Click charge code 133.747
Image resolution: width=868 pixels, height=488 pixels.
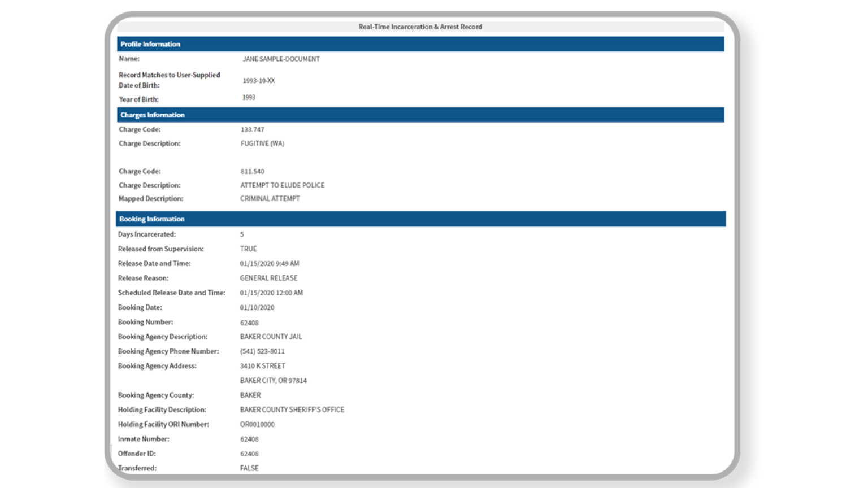252,129
